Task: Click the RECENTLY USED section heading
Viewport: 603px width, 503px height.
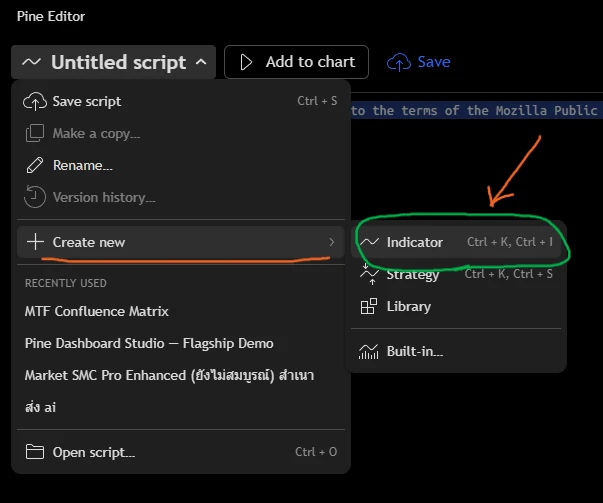Action: [x=66, y=283]
